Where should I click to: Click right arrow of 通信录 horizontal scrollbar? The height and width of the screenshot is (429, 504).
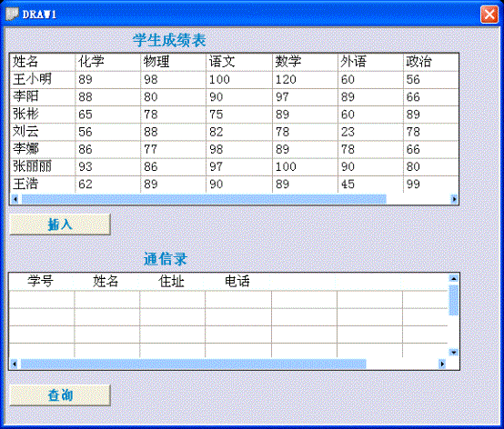pos(442,364)
